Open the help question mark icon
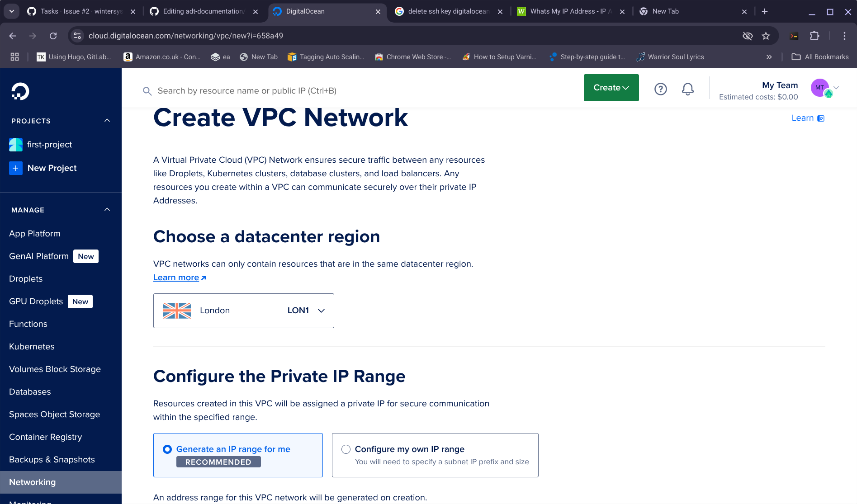This screenshot has height=504, width=857. pos(660,89)
